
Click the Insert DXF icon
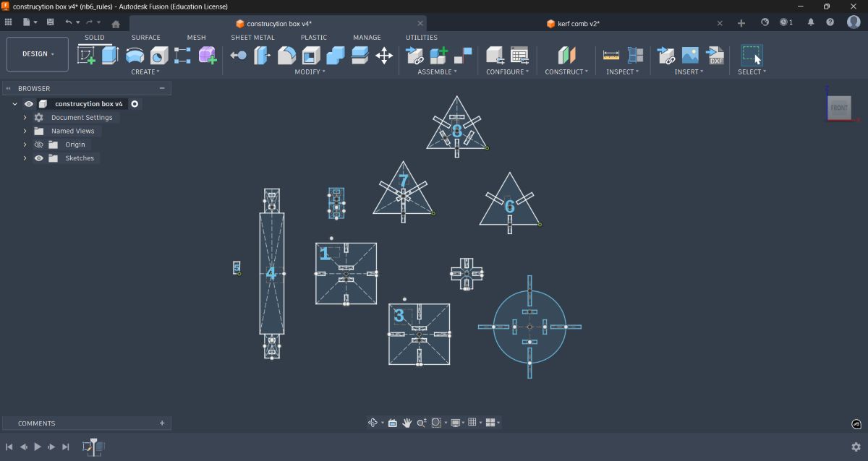tap(716, 55)
